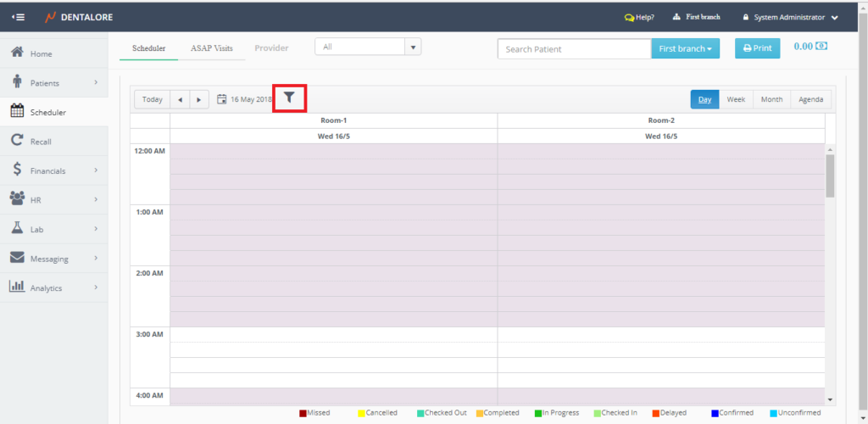Click the Missed status color swatch
The image size is (868, 424).
click(303, 413)
